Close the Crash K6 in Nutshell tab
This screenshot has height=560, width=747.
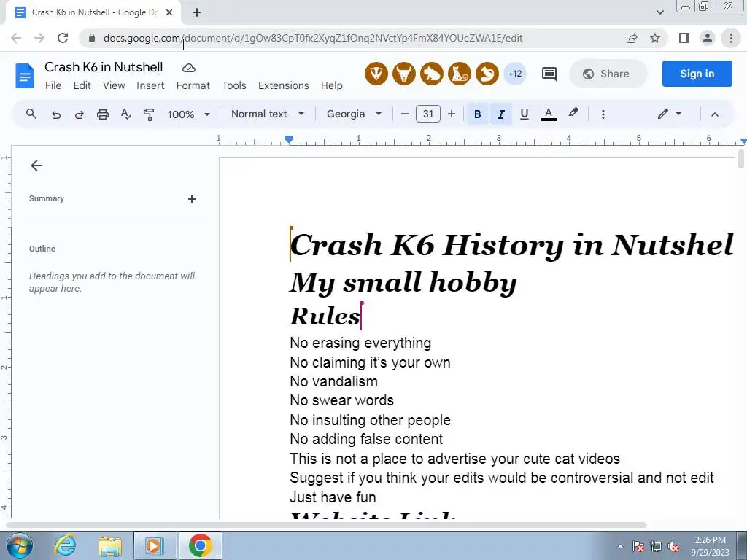point(169,13)
